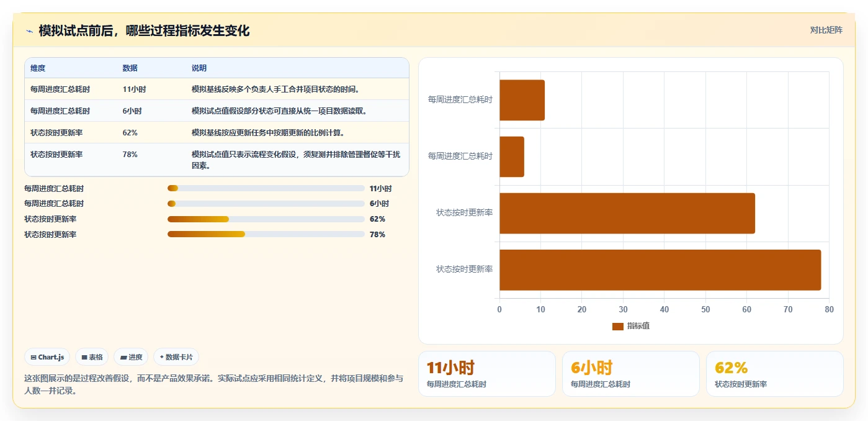Select the 数据卡片 tag label

pos(179,358)
